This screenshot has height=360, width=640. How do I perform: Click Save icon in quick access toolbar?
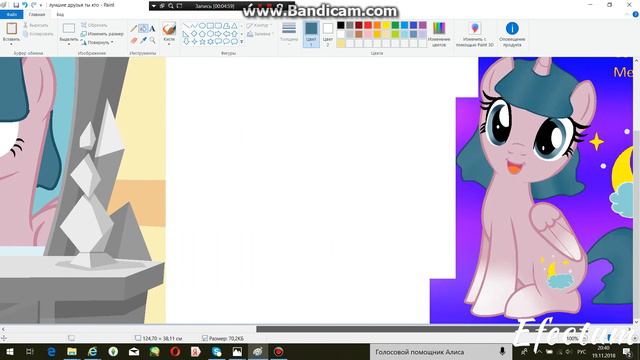(16, 5)
